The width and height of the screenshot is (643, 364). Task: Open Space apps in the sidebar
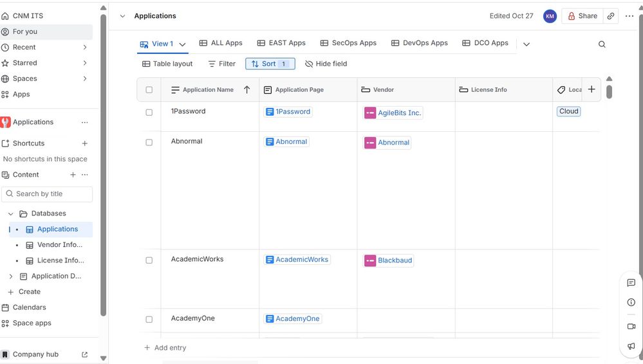pyautogui.click(x=26, y=323)
